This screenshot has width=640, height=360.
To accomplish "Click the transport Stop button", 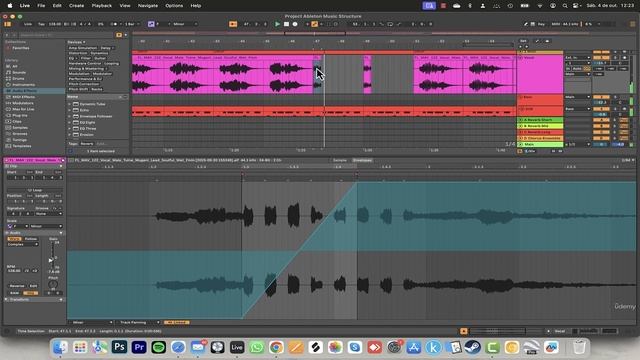I will click(286, 24).
